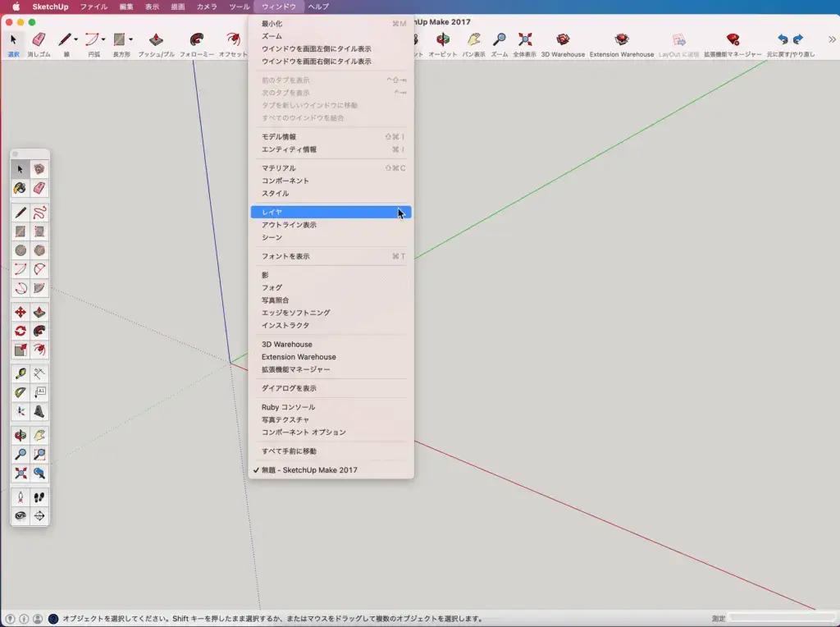Click the user profile icon in status bar
The image size is (840, 627).
click(x=38, y=619)
